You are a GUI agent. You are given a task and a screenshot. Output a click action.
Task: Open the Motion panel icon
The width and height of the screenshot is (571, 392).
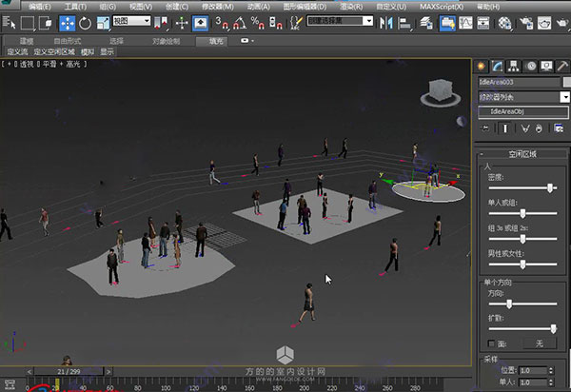[x=530, y=66]
